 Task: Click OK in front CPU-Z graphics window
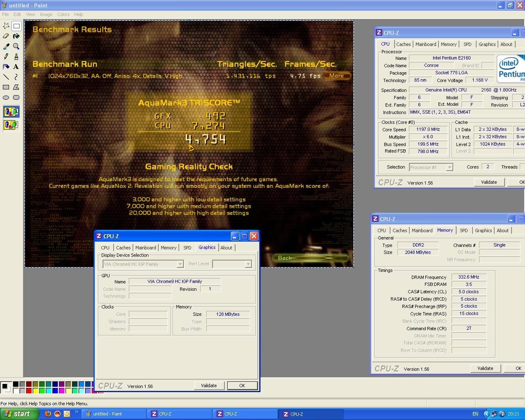click(242, 386)
